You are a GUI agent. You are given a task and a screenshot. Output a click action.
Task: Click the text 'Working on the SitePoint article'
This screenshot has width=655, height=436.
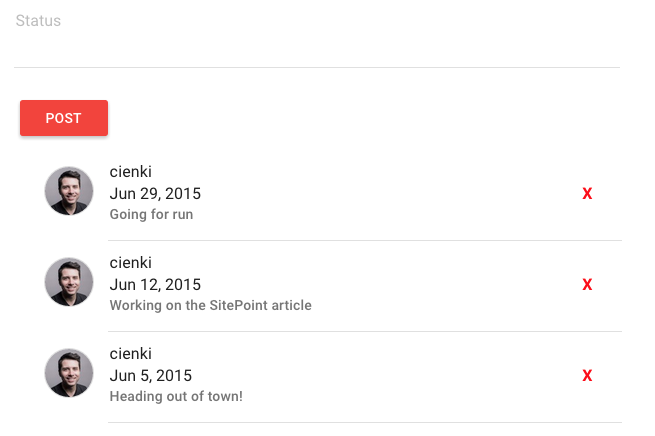point(211,305)
